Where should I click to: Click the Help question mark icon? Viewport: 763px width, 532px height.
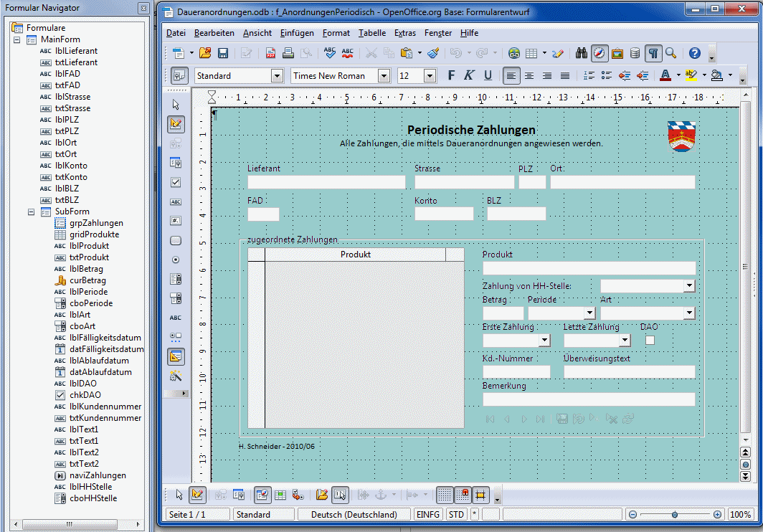pos(694,53)
